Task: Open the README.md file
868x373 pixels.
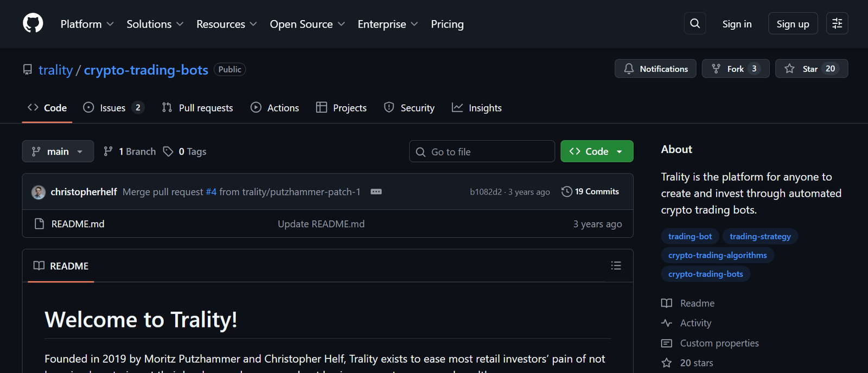Action: coord(78,224)
